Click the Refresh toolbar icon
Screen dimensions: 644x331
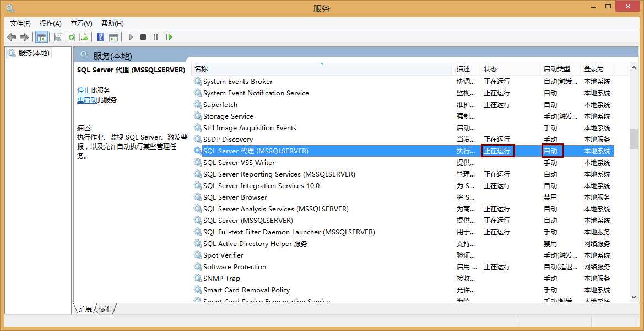coord(71,38)
